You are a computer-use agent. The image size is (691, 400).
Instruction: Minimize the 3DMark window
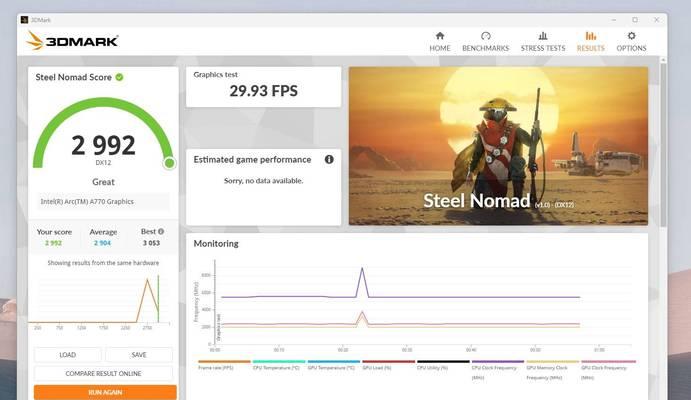tap(614, 20)
